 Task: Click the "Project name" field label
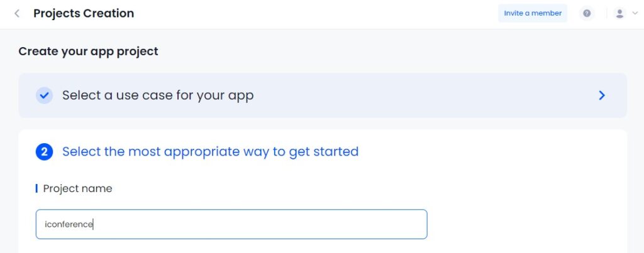(x=77, y=188)
